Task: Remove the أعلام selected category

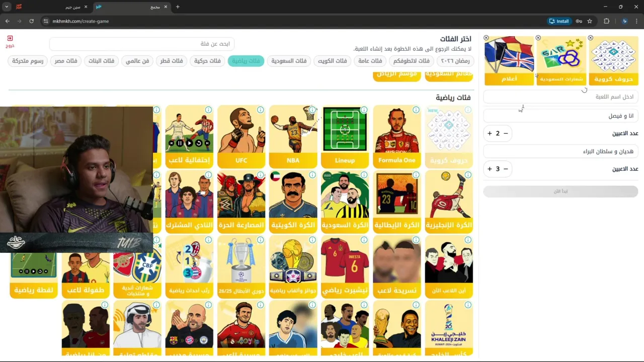Action: [486, 38]
